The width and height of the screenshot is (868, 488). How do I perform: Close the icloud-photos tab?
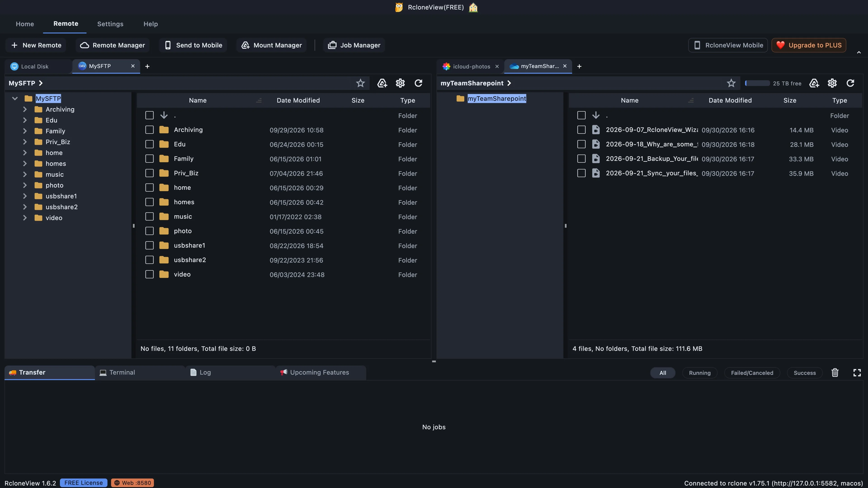point(497,67)
